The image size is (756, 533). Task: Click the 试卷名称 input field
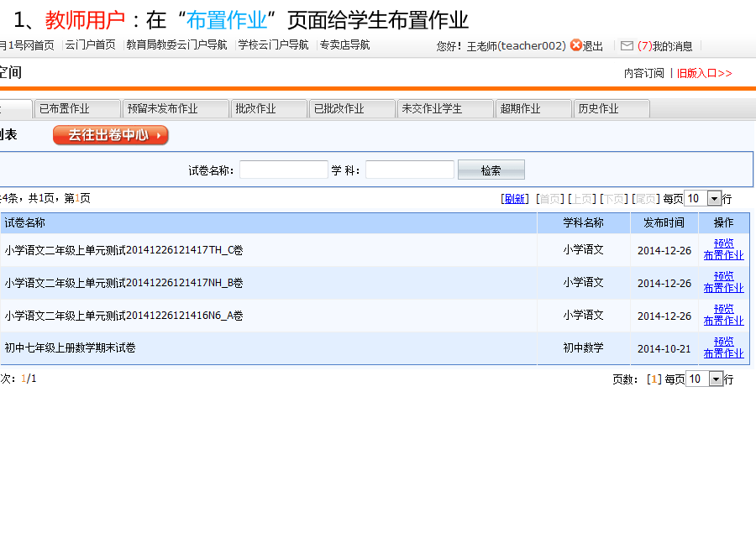(x=283, y=170)
